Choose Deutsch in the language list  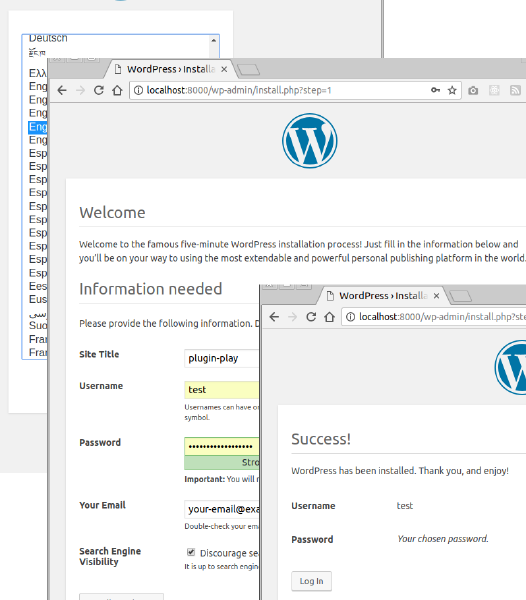[48, 38]
